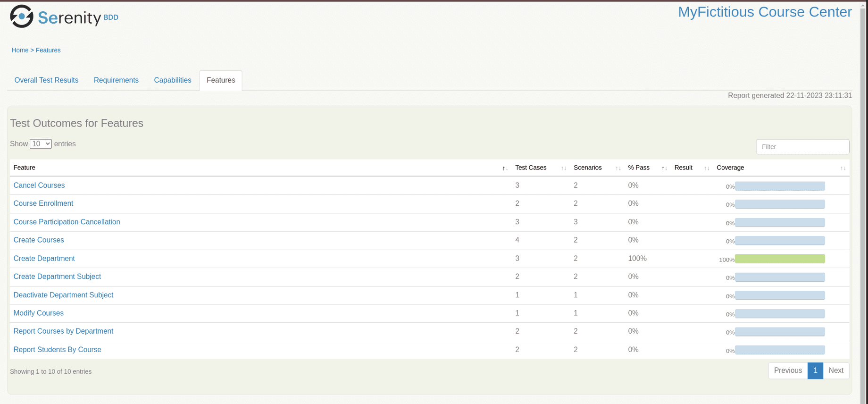Sort by Feature column arrows
868x404 pixels.
pos(504,168)
